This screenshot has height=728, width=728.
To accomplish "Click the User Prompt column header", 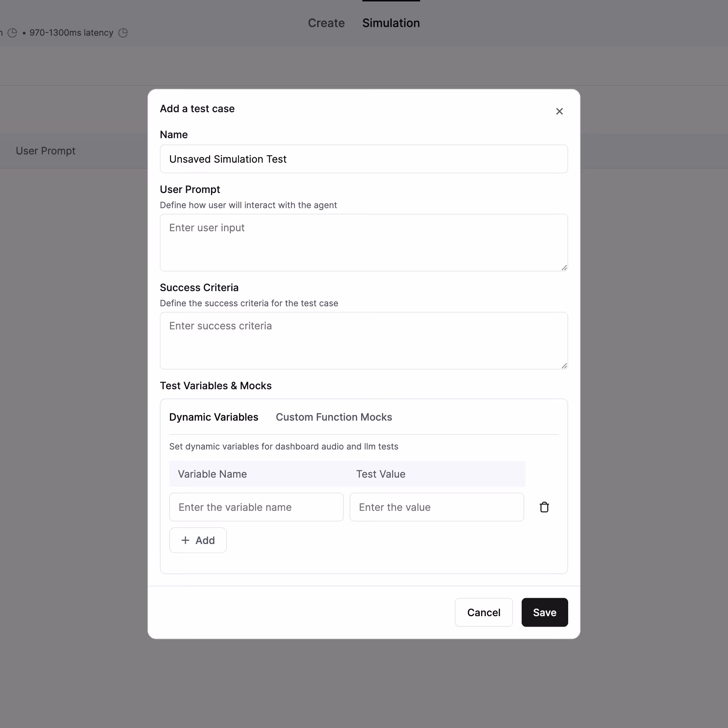I will [x=45, y=151].
